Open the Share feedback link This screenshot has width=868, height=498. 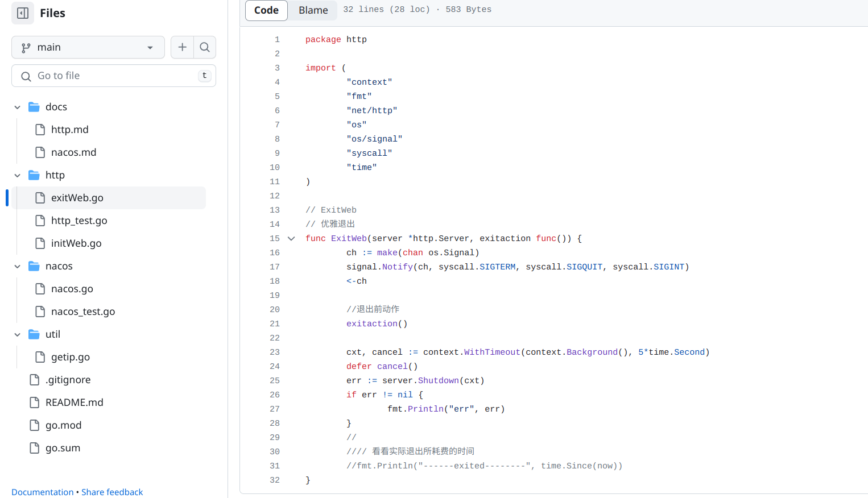point(112,492)
